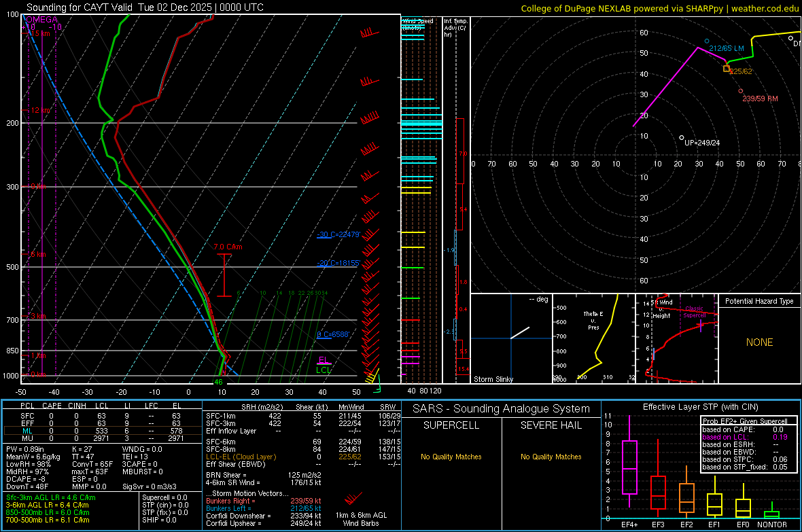This screenshot has width=802, height=532.
Task: Click the red 1km & 6km wind barb icon
Action: click(353, 498)
